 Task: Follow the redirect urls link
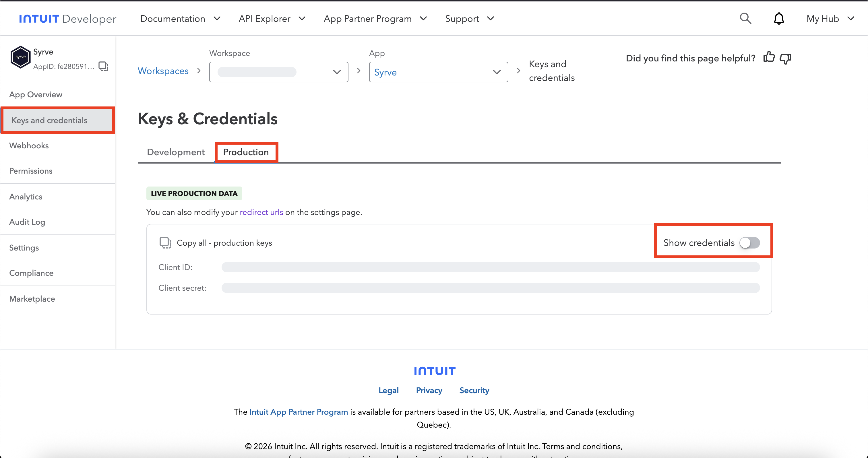(261, 212)
